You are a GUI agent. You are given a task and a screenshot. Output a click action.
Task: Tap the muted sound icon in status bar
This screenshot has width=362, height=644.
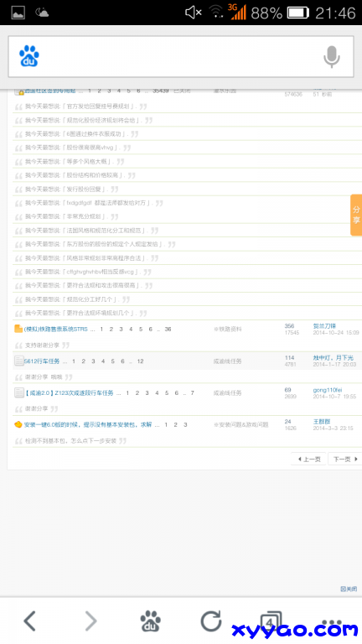coord(193,13)
